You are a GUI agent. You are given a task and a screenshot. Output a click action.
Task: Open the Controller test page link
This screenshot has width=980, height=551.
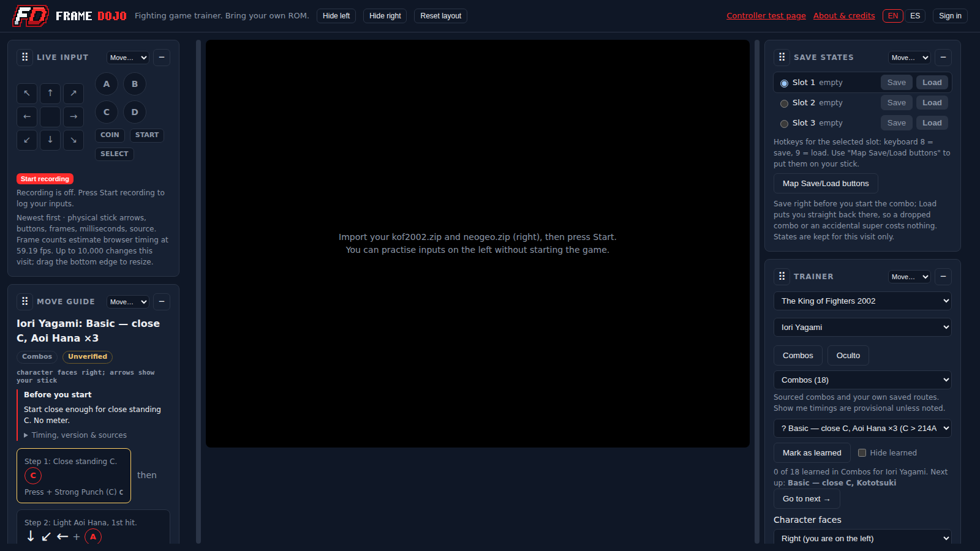[766, 16]
